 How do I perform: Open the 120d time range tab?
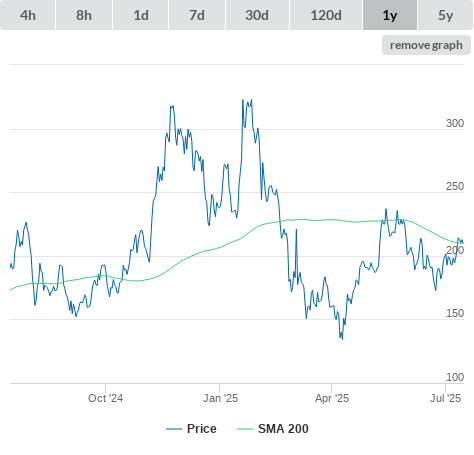coord(326,15)
